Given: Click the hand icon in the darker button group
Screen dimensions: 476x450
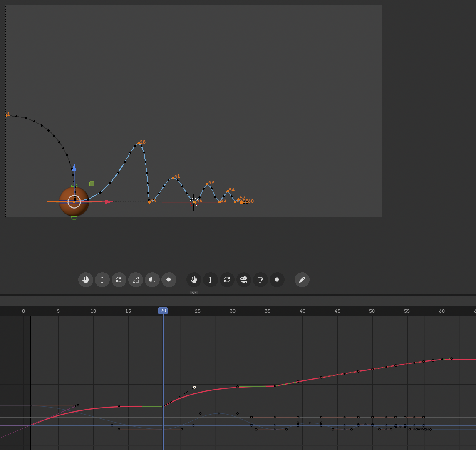Looking at the screenshot, I should (x=193, y=280).
